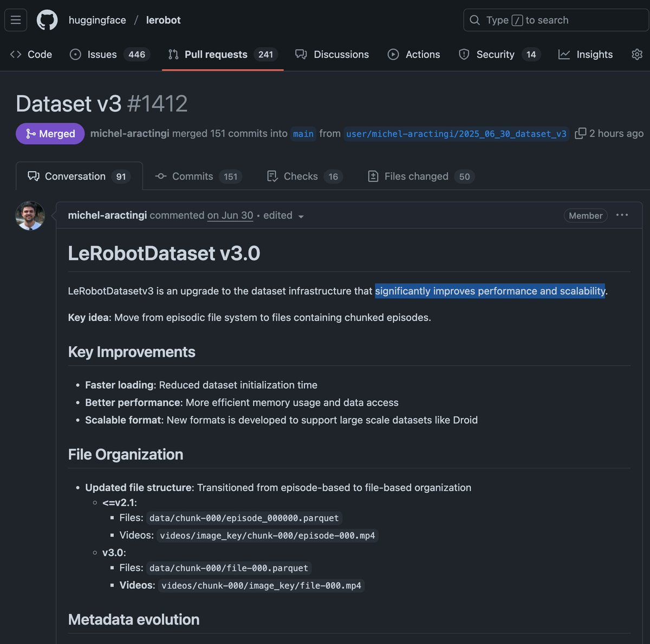Click the Pull requests branch icon
This screenshot has height=644, width=650.
[x=173, y=54]
